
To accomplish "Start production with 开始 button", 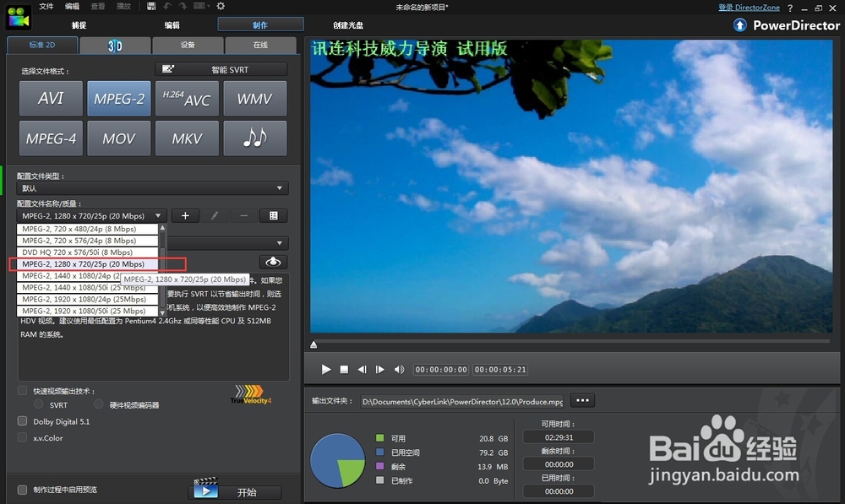I will pos(235,492).
